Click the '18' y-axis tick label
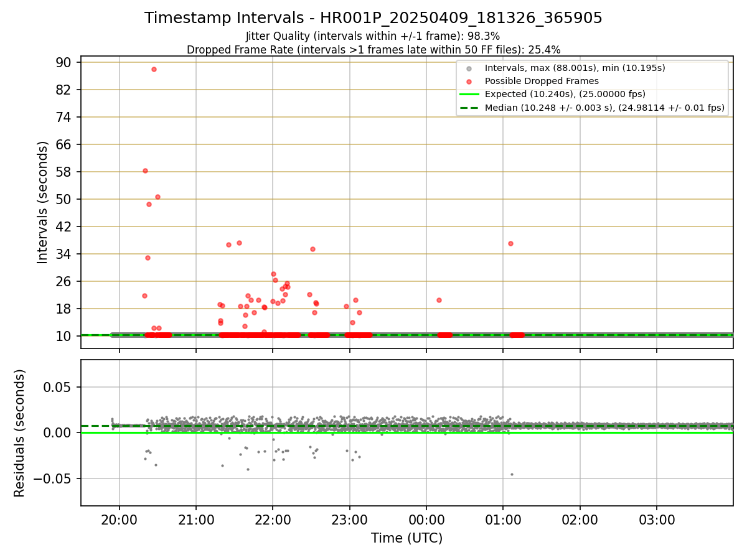The height and width of the screenshot is (560, 747). pyautogui.click(x=65, y=309)
